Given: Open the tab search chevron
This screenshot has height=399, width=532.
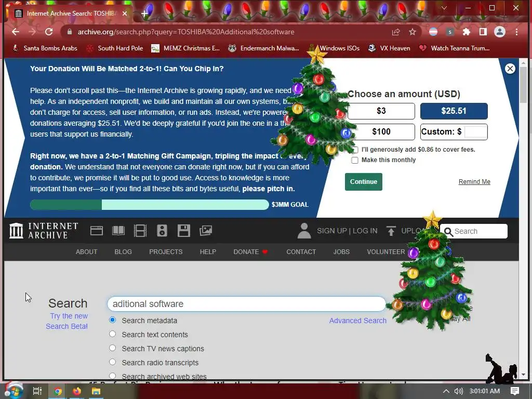Looking at the screenshot, I should click(444, 8).
